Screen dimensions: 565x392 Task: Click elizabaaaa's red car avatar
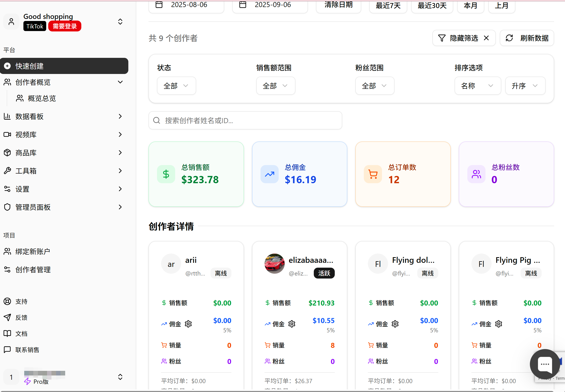click(274, 264)
